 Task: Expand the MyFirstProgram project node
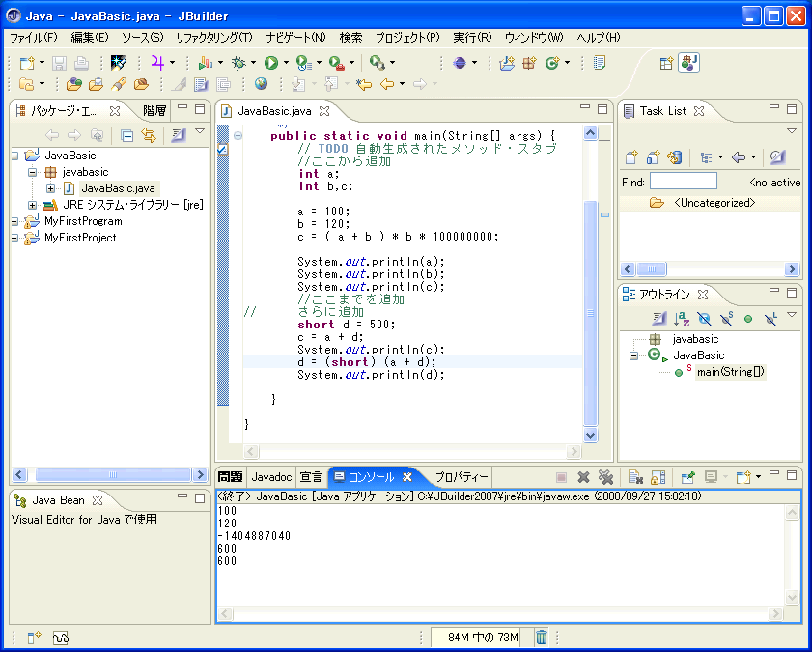[15, 221]
